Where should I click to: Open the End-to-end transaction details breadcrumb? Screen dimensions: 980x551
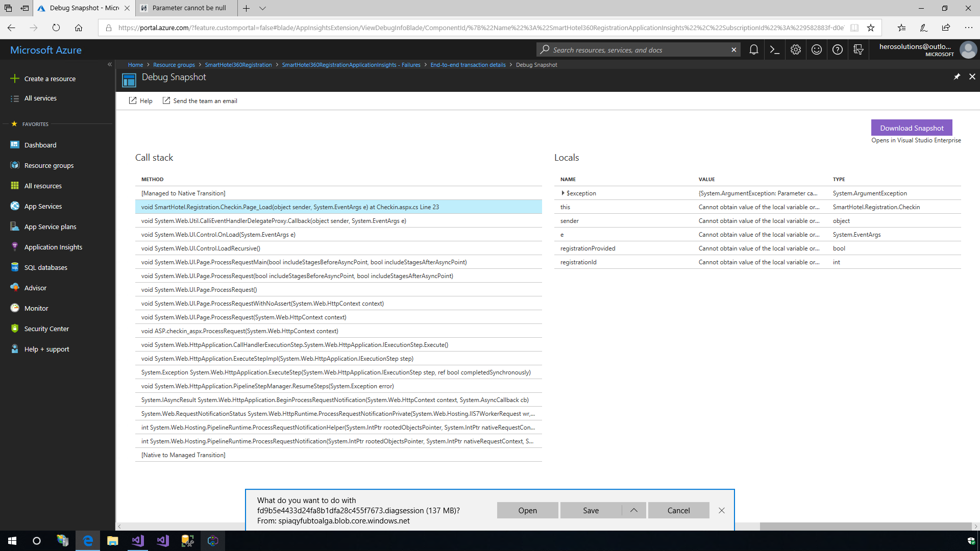tap(468, 65)
